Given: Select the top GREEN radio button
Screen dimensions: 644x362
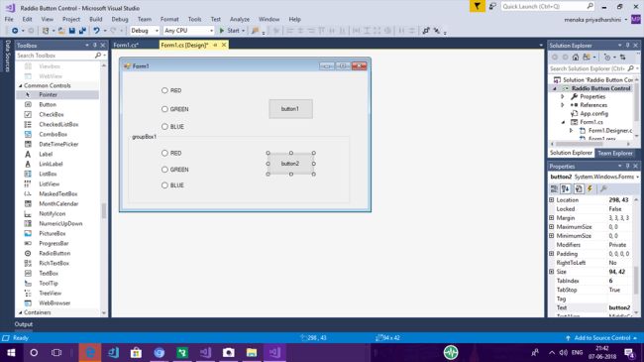Looking at the screenshot, I should coord(175,109).
